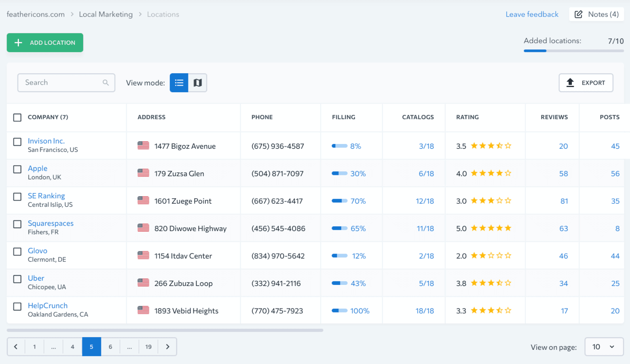Image resolution: width=630 pixels, height=364 pixels.
Task: Click the 5.0 star rating for Squarespaces
Action: (x=491, y=228)
